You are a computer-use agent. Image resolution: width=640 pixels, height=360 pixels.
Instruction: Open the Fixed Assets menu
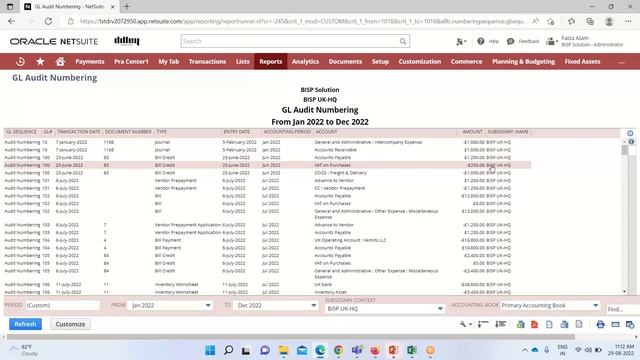(582, 62)
